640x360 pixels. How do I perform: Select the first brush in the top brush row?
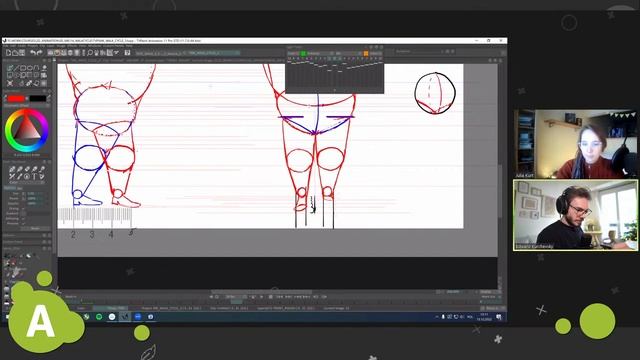(12, 169)
